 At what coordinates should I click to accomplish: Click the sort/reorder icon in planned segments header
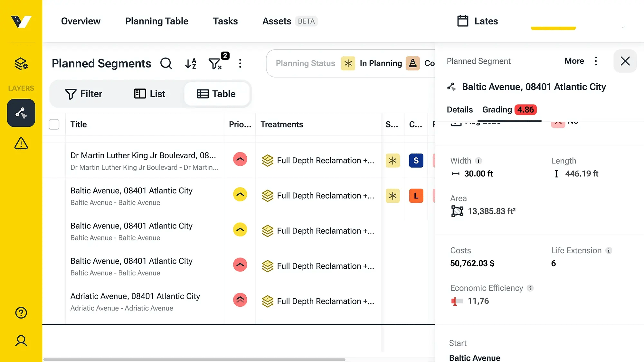coord(191,63)
